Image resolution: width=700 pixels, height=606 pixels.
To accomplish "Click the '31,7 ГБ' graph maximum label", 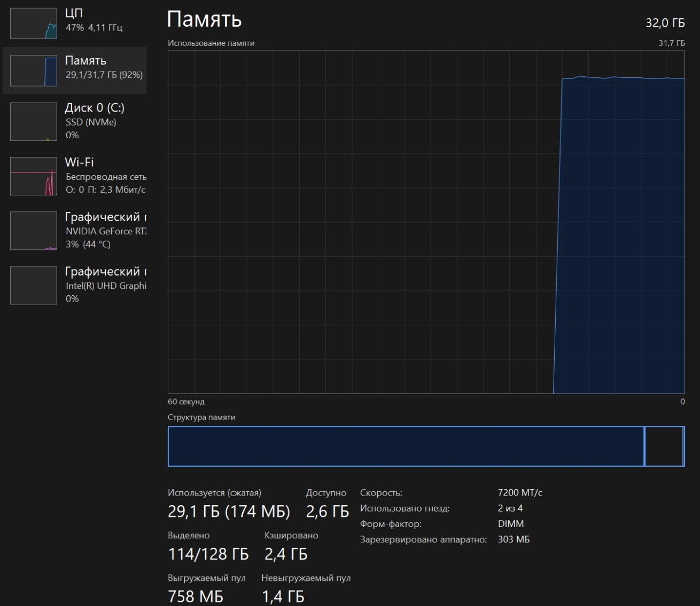I will 671,43.
